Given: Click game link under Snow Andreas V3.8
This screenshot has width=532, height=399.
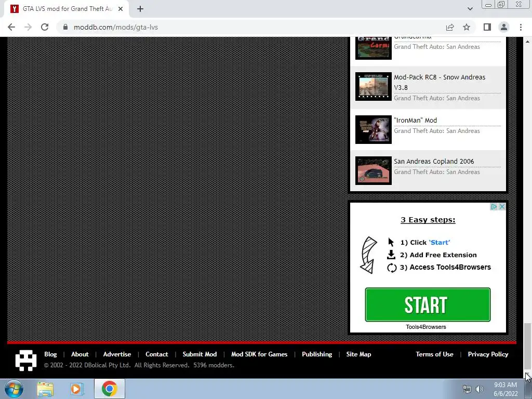Looking at the screenshot, I should point(436,98).
